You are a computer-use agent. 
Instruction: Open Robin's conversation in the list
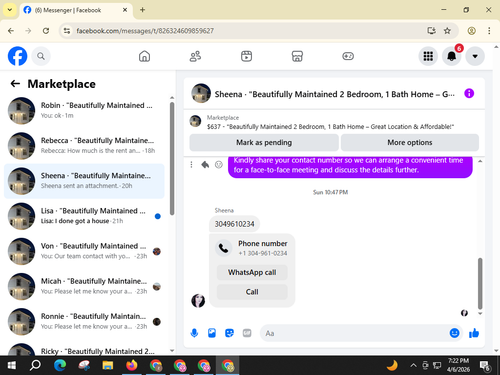tap(84, 110)
